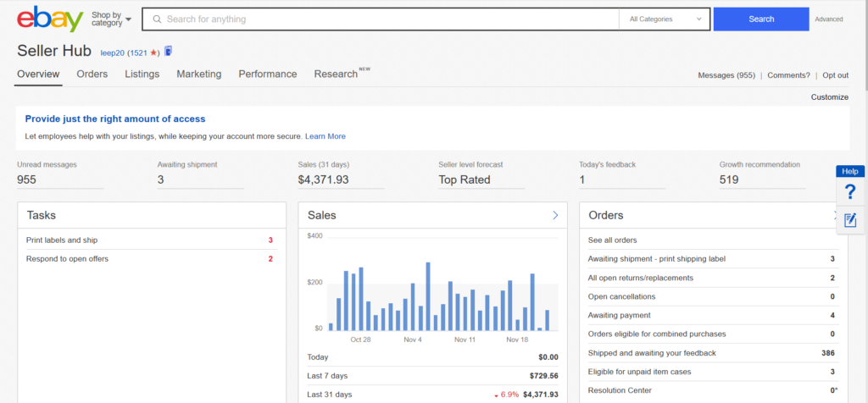Click Last 31 days sales row
Screen dimensions: 868x403
432,395
